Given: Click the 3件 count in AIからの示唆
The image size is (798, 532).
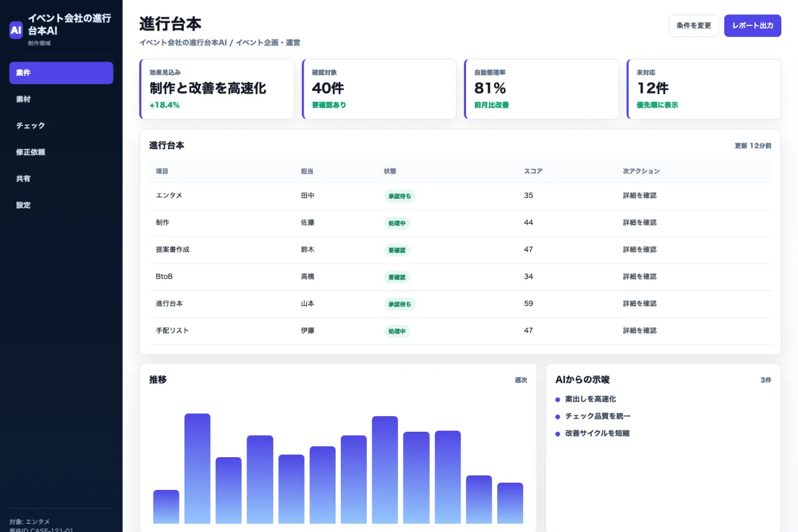Looking at the screenshot, I should click(x=766, y=380).
